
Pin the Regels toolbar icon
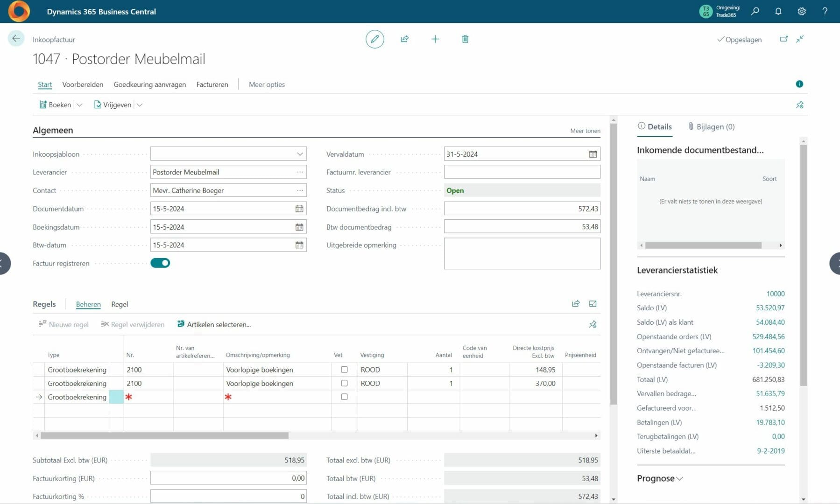tap(593, 324)
